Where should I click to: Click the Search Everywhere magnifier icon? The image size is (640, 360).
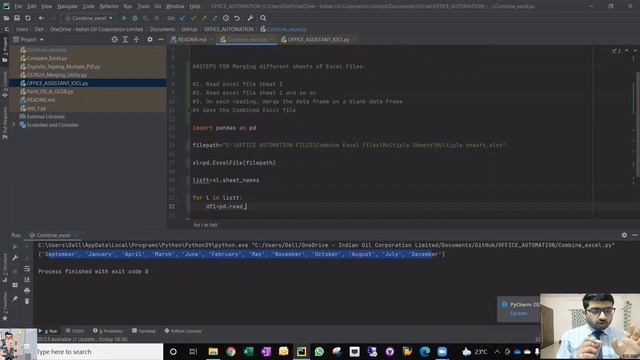[263, 18]
